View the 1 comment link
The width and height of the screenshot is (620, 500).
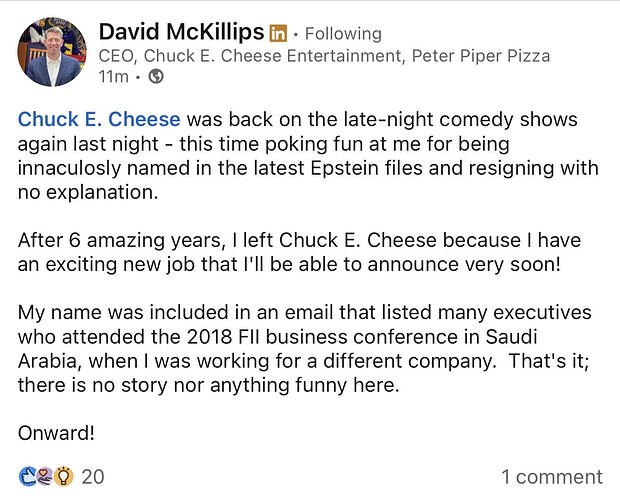coord(552,477)
